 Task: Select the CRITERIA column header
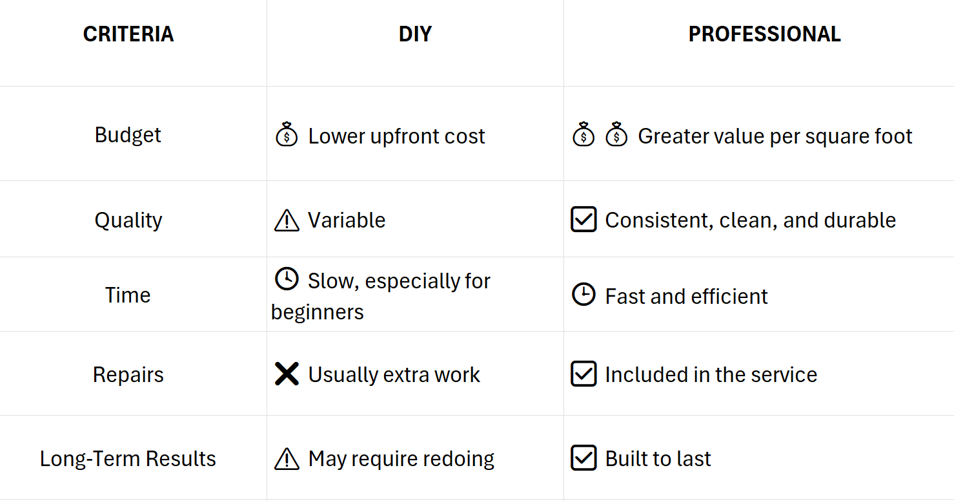point(128,34)
